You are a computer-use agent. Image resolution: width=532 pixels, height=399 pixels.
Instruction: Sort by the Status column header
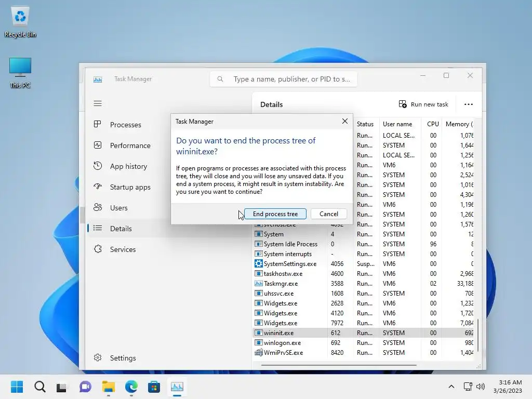click(x=366, y=124)
